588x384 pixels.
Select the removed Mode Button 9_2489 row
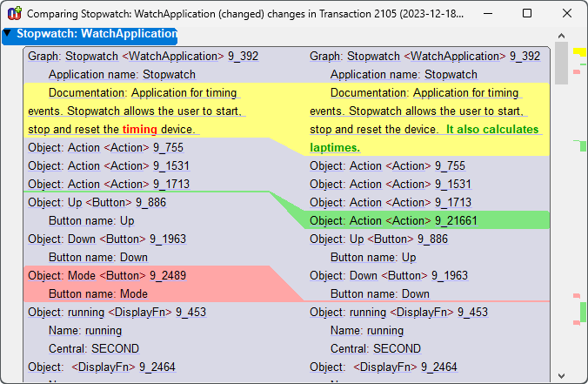[x=107, y=276]
